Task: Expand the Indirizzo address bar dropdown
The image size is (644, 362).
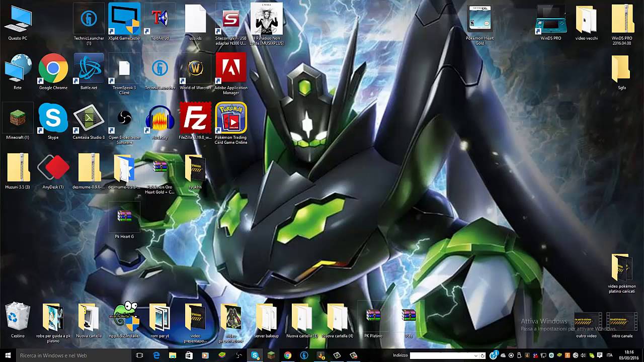Action: coord(476,355)
